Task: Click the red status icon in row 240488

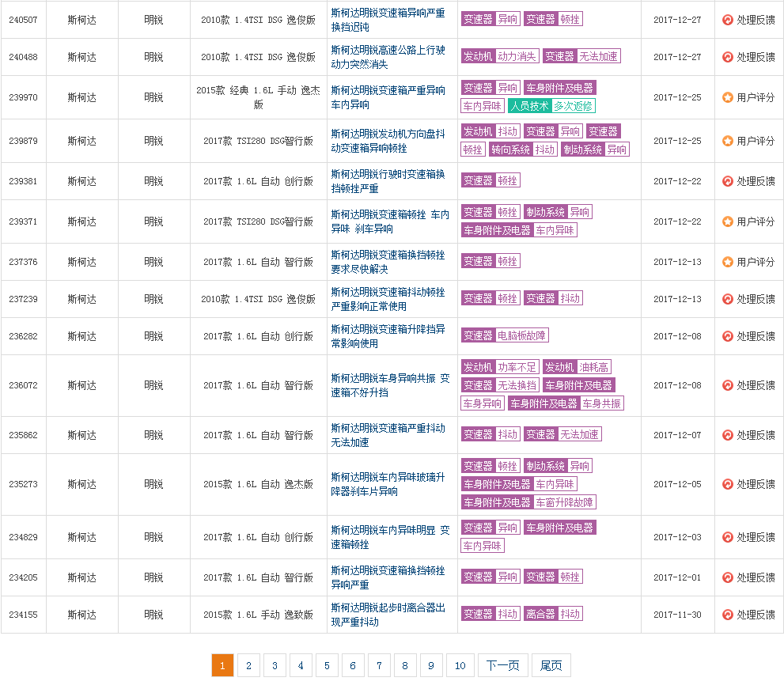Action: [728, 57]
